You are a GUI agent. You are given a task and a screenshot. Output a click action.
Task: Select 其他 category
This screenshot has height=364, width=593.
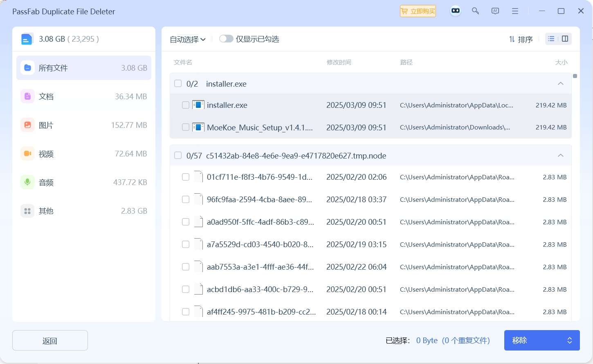click(x=84, y=211)
